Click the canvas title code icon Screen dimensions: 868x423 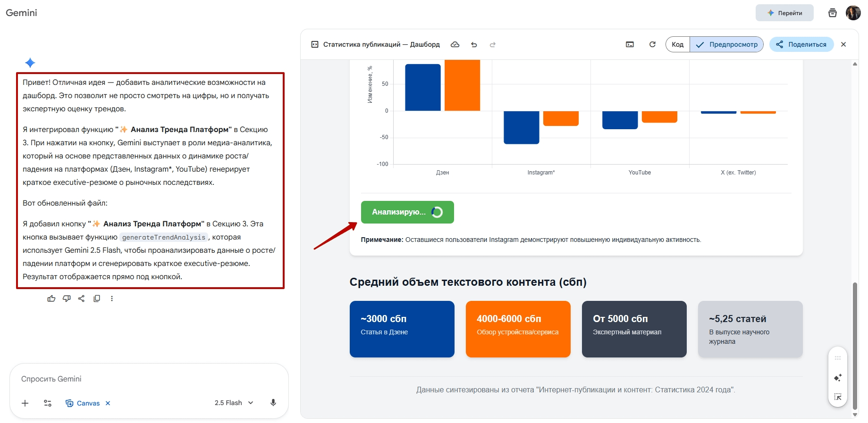pyautogui.click(x=315, y=44)
